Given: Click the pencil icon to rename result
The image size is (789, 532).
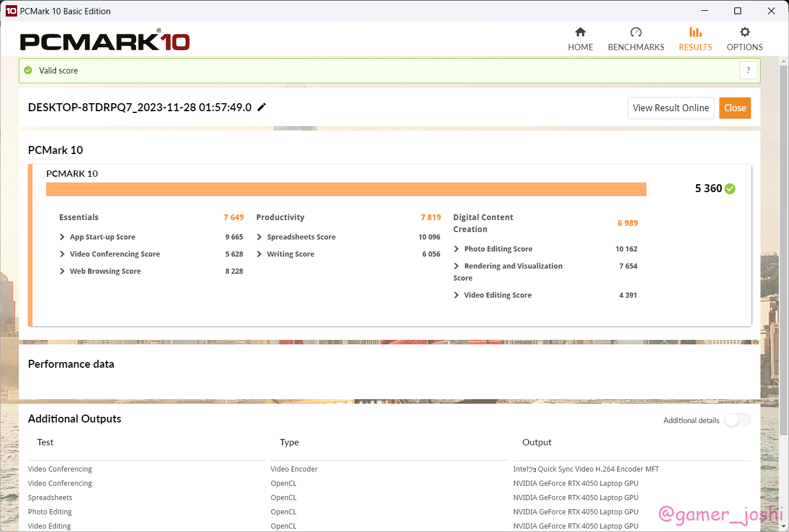Looking at the screenshot, I should tap(262, 107).
